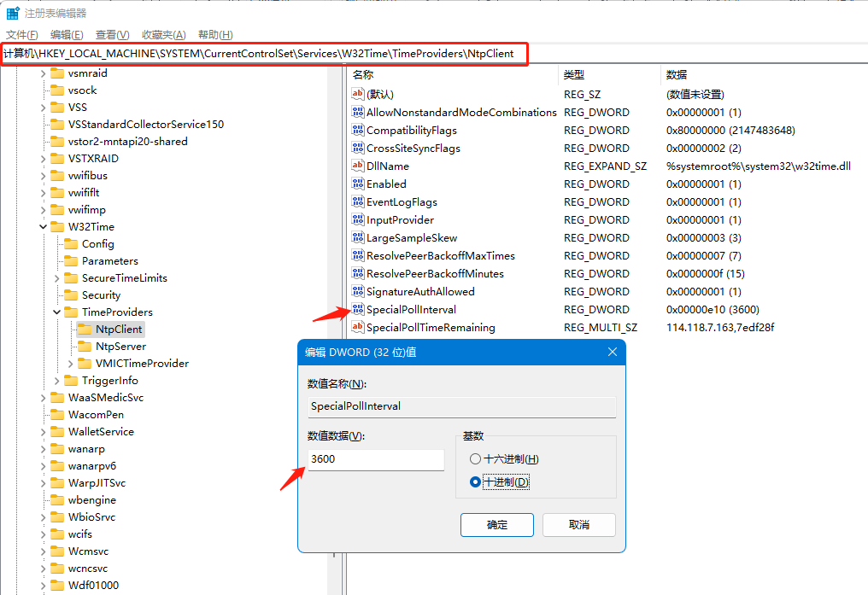Screen dimensions: 868x595
Task: Click the NtpServer folder icon
Action: [x=85, y=346]
